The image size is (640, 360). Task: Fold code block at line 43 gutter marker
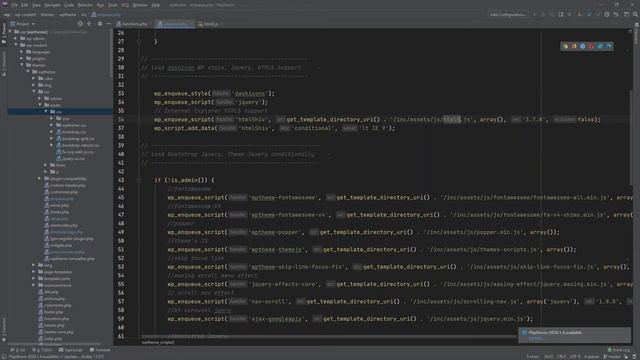[x=139, y=180]
